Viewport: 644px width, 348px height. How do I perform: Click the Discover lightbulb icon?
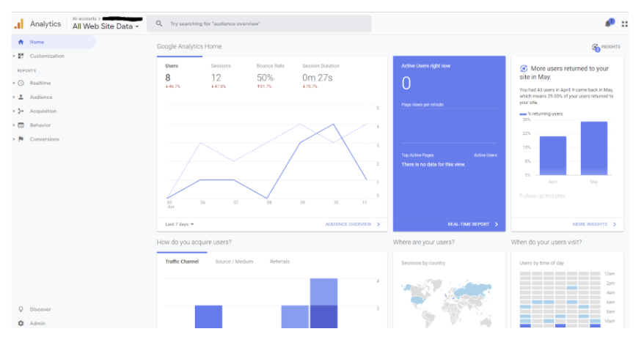point(21,309)
